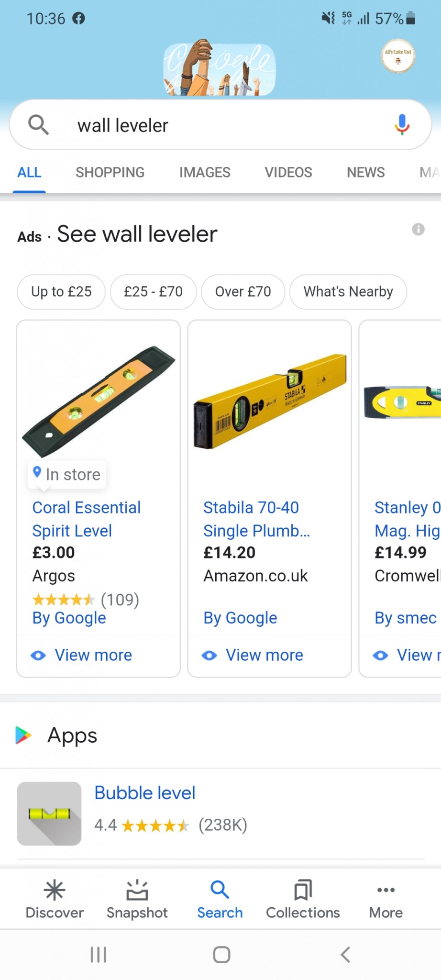
Task: Open the Bubble level app link
Action: pos(145,793)
